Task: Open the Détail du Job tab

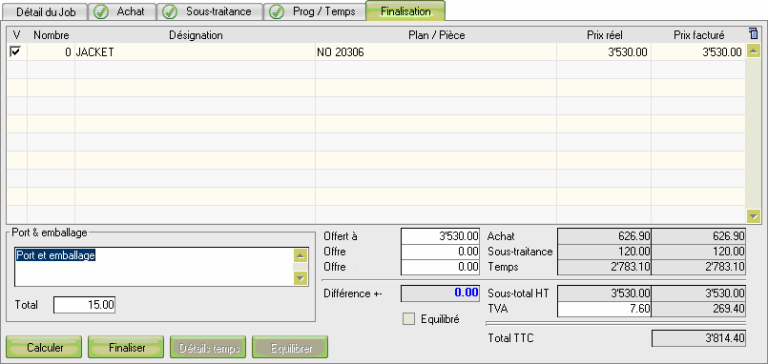Action: coord(46,12)
